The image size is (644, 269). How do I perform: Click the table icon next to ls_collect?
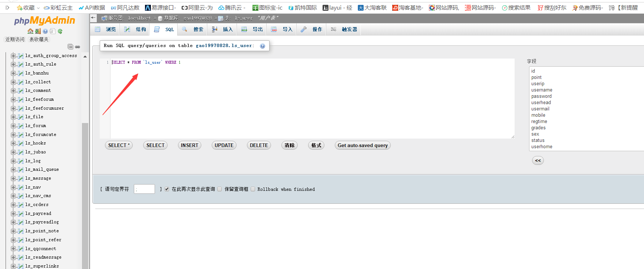click(x=21, y=82)
